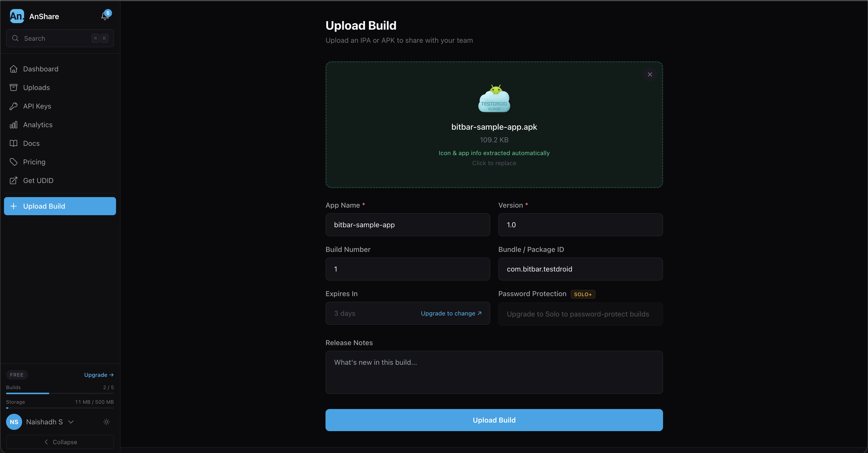868x453 pixels.
Task: View the Pricing page
Action: pyautogui.click(x=60, y=162)
